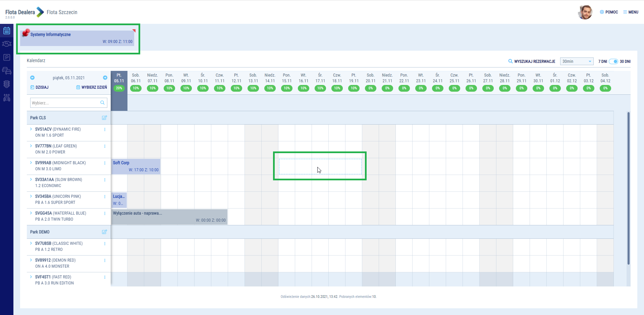Expand the SV7U8SB vehicle row
Image resolution: width=644 pixels, height=315 pixels.
pos(31,243)
